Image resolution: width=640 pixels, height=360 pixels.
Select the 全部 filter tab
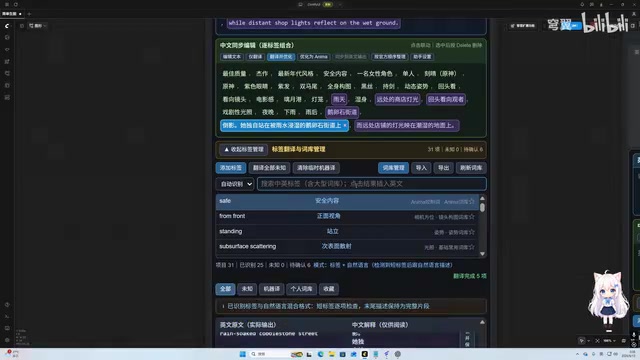click(x=225, y=289)
